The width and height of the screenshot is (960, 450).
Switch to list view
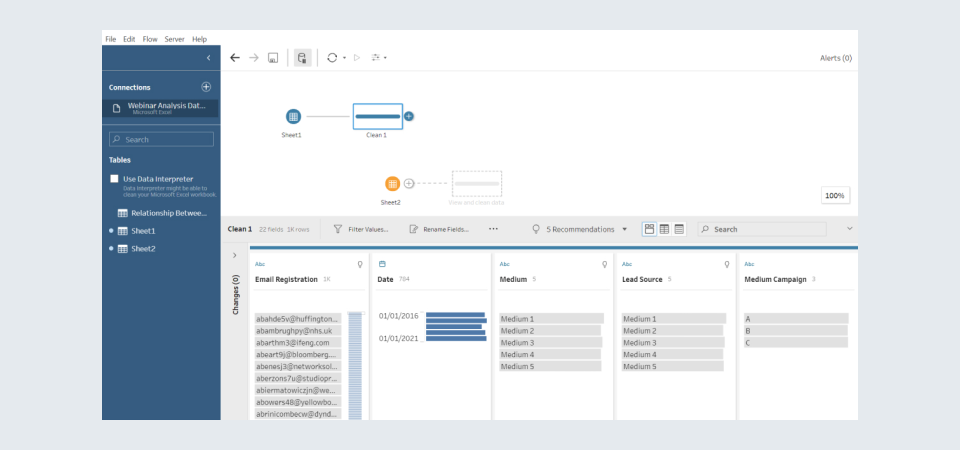(x=679, y=229)
